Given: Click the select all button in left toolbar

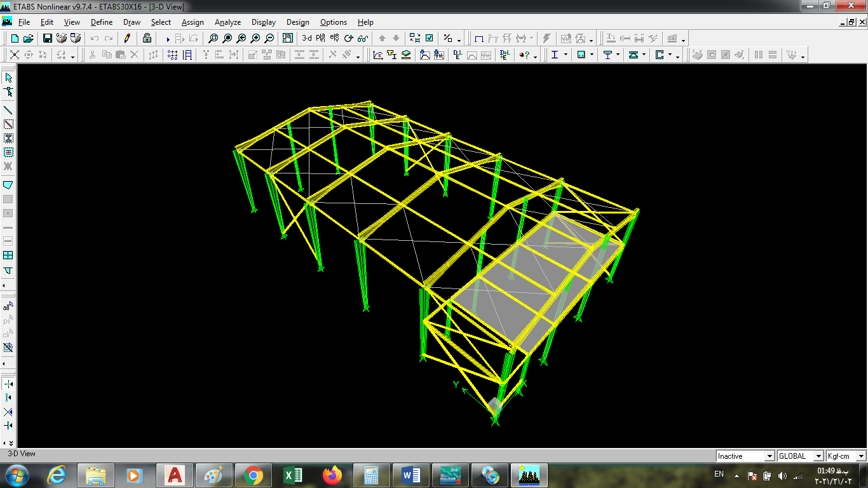Looking at the screenshot, I should click(8, 306).
